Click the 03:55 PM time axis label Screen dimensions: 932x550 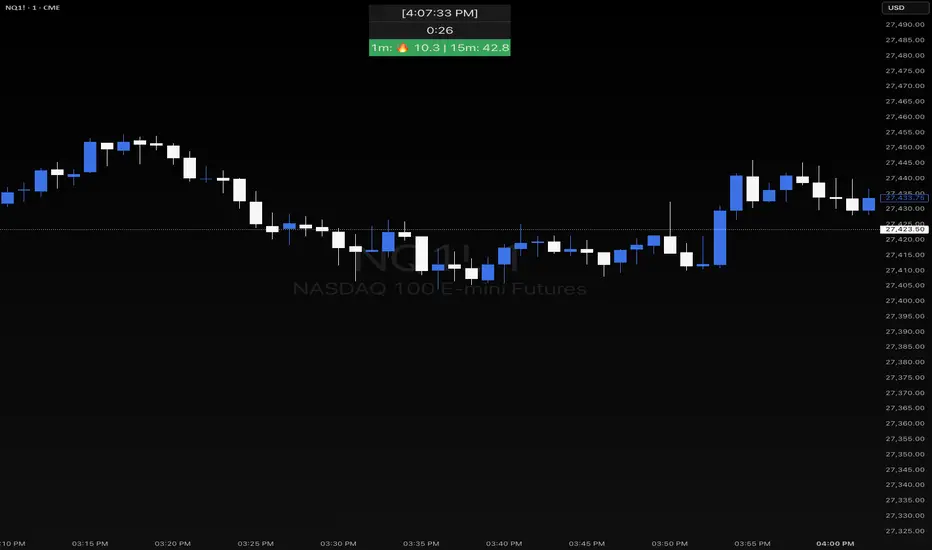pos(752,543)
